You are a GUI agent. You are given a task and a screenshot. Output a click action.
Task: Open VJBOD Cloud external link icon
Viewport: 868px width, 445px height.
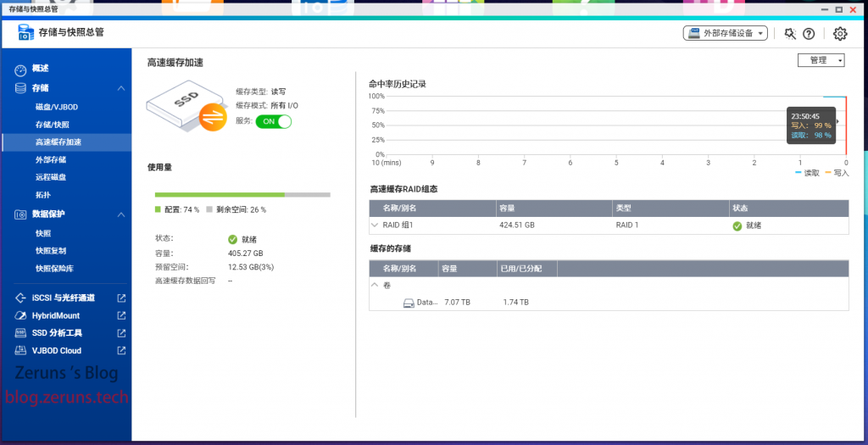[x=121, y=351]
